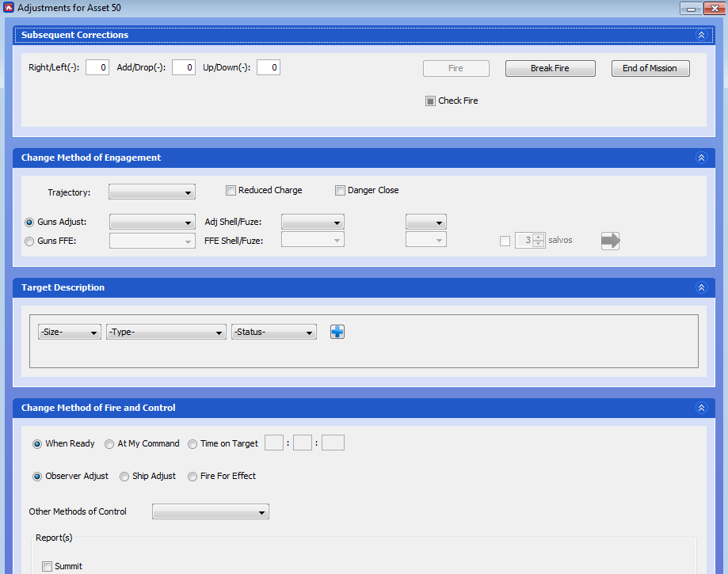This screenshot has height=574, width=728.
Task: Click the Other Methods of Control label
Action: tap(78, 511)
